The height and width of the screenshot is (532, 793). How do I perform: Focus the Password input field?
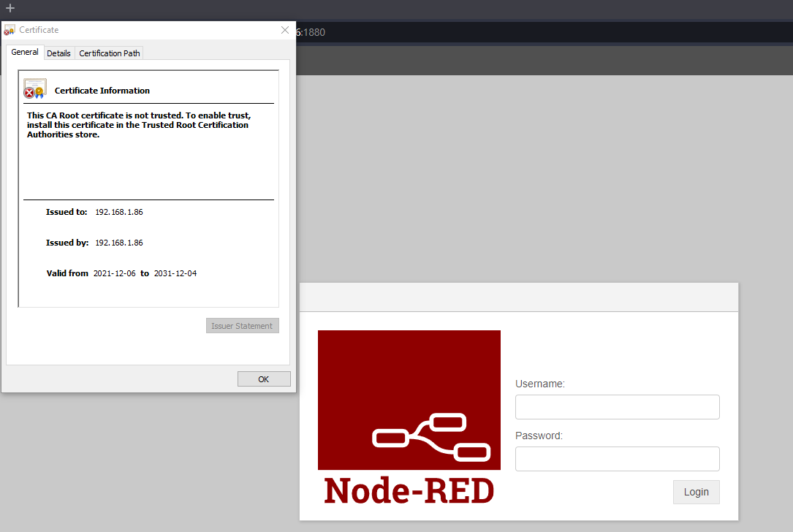(617, 459)
